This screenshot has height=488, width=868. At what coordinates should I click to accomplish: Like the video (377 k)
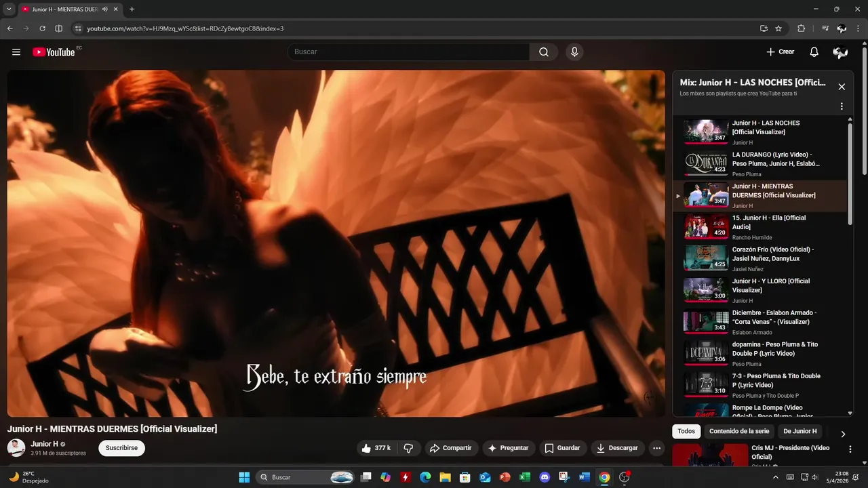[376, 448]
